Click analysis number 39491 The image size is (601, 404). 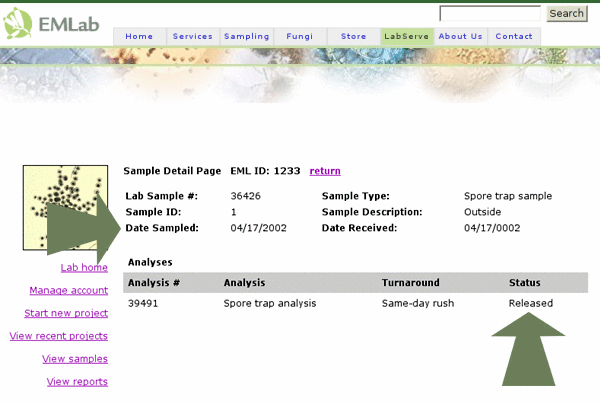pyautogui.click(x=143, y=303)
